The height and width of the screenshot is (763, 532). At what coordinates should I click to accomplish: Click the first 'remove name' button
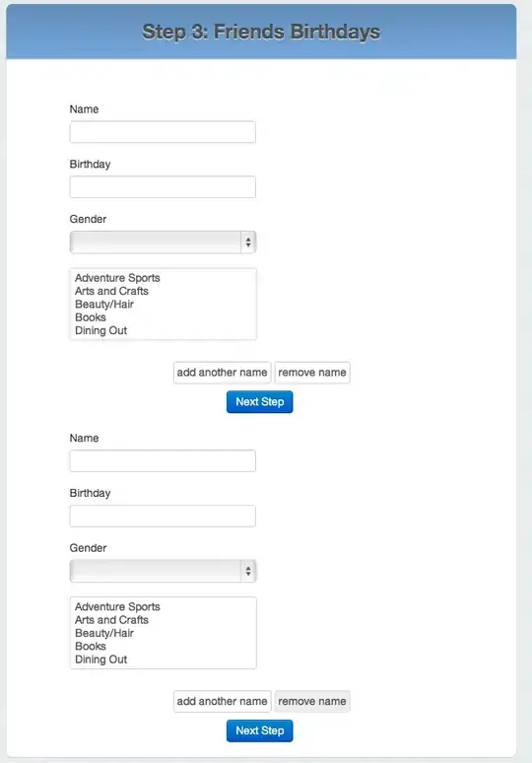click(312, 373)
